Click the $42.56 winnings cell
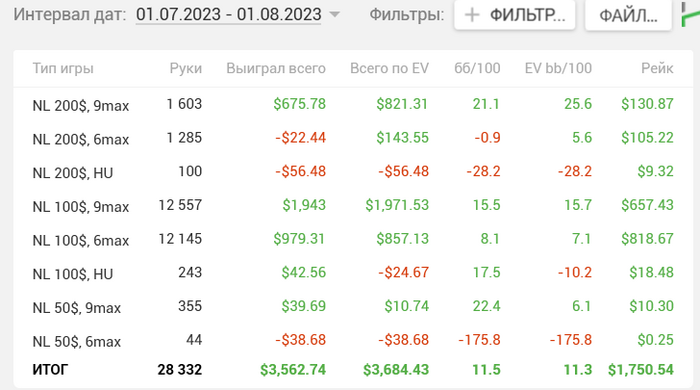Viewport: 700px width, 390px height. 304,273
